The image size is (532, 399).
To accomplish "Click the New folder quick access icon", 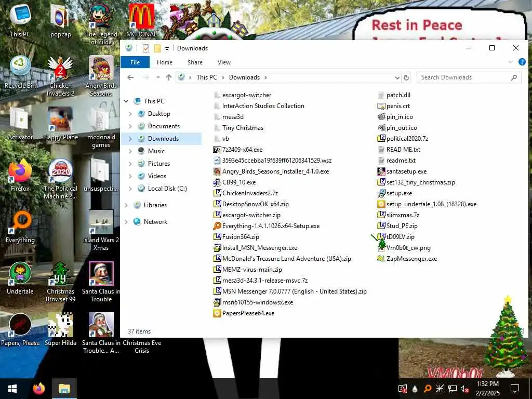I will tap(157, 48).
